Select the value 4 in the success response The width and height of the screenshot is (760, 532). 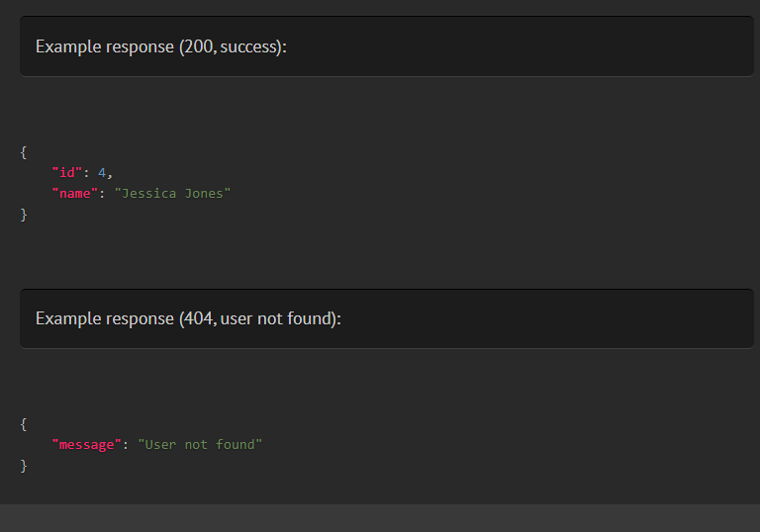(102, 172)
